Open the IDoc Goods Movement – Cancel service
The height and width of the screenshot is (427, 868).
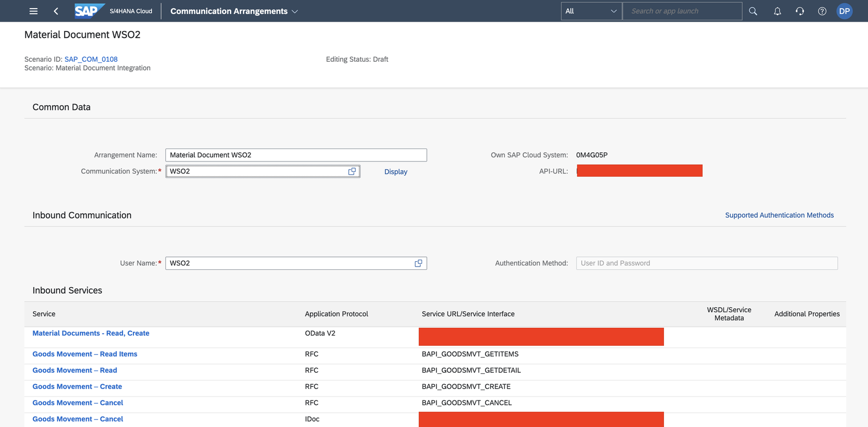click(78, 419)
